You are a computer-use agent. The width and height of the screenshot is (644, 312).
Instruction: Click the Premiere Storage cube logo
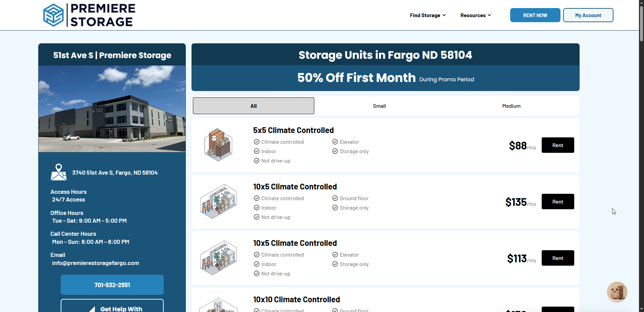(x=54, y=15)
